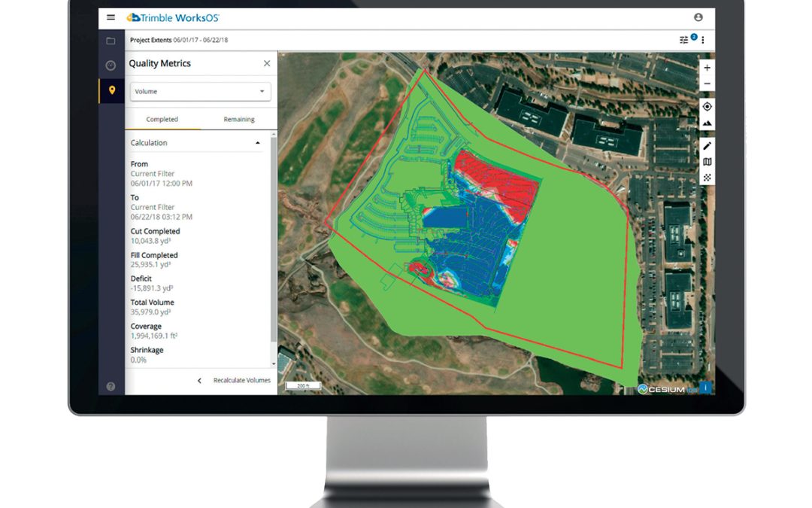Open the Volume metric dropdown
The image size is (812, 508).
199,90
